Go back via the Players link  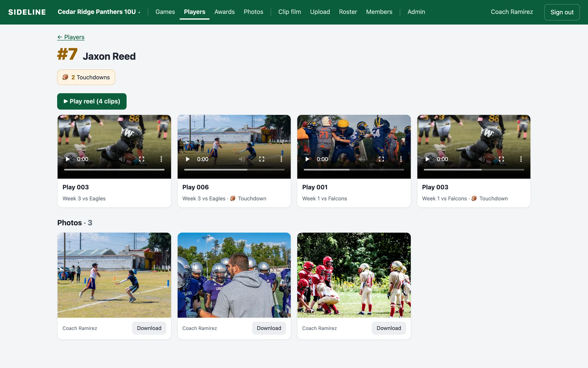click(x=71, y=37)
